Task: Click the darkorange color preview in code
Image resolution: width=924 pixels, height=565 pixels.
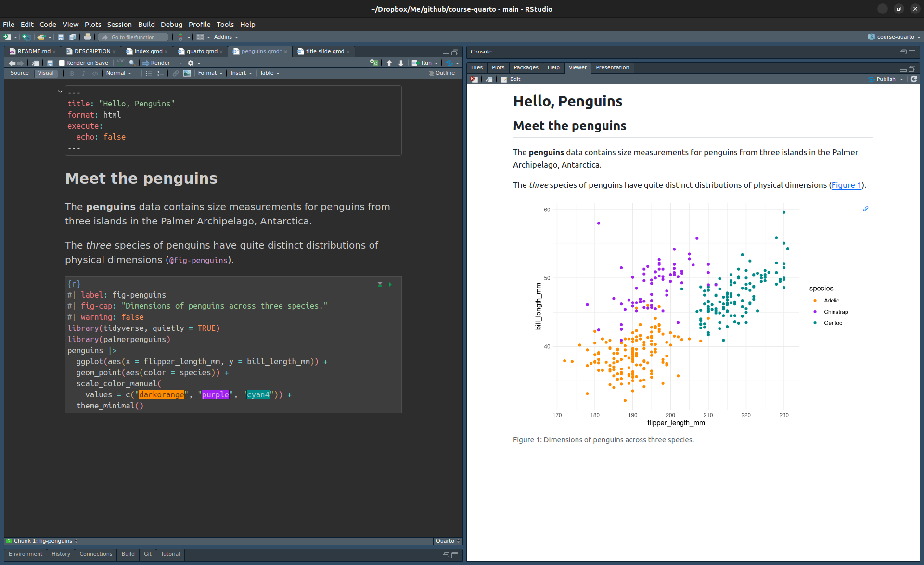Action: [x=162, y=395]
